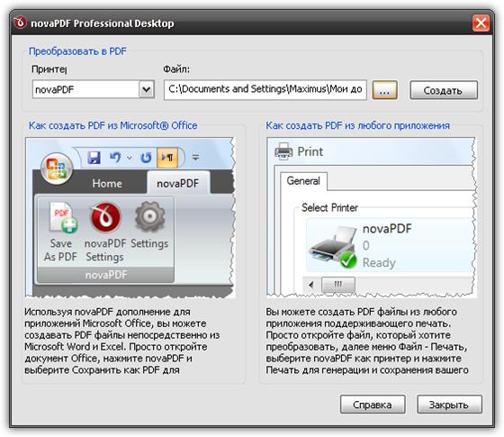This screenshot has height=437, width=504.
Task: Click the 'Print' title text
Action: 310,151
